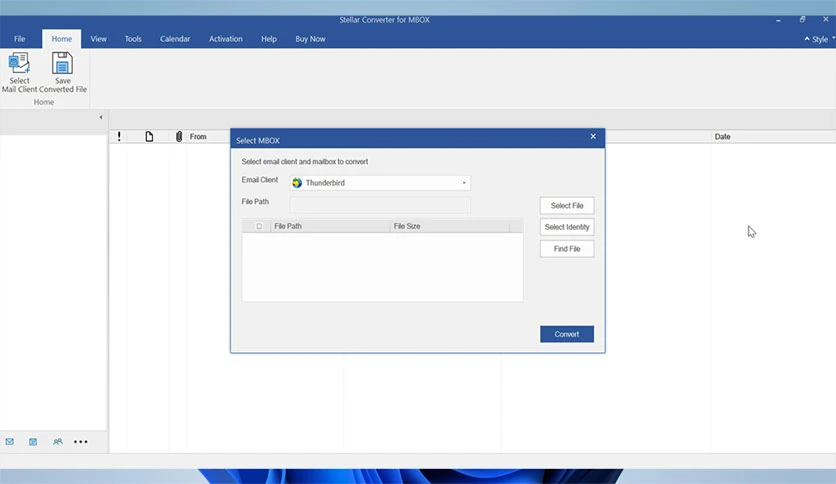The width and height of the screenshot is (836, 484).
Task: Click the Select Identity button
Action: coord(567,227)
